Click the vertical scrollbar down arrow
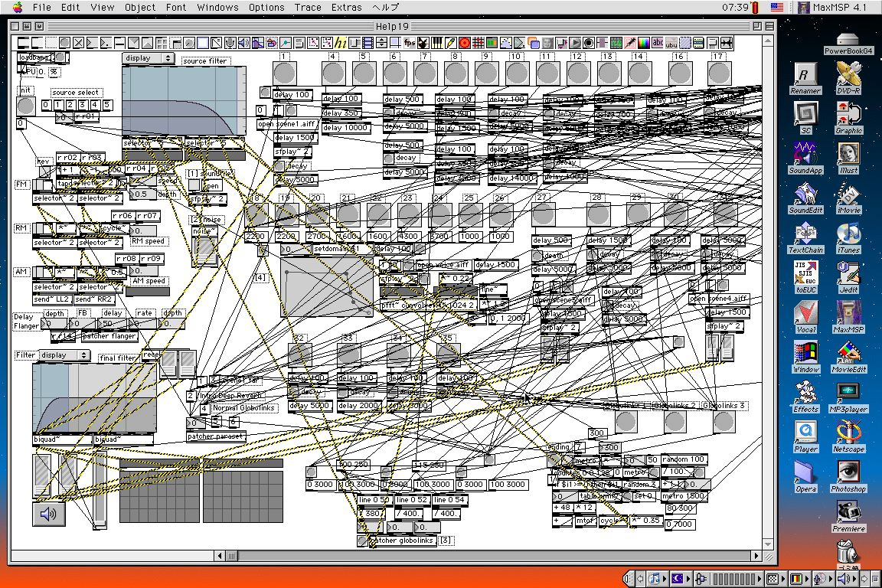Image resolution: width=882 pixels, height=588 pixels. [x=769, y=544]
